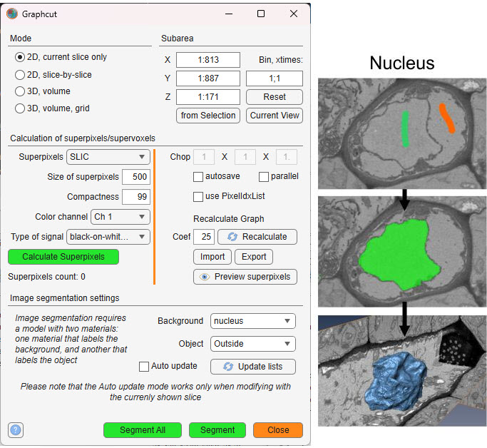Click the Coef field 25

(204, 237)
